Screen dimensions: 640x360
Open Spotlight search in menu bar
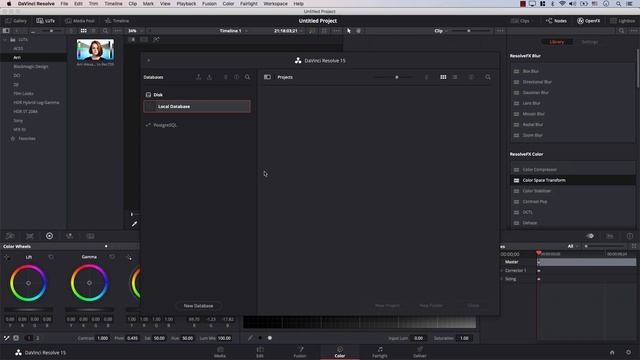(619, 4)
